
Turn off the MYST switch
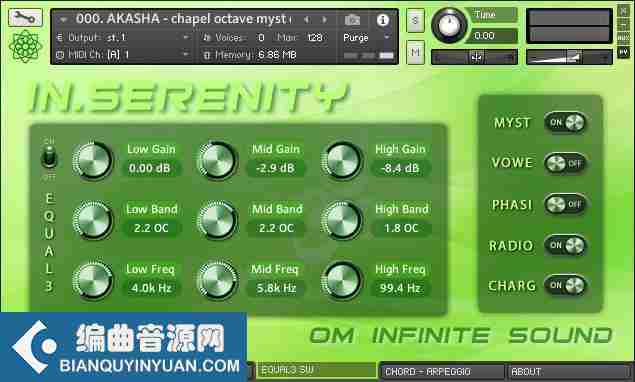point(565,122)
